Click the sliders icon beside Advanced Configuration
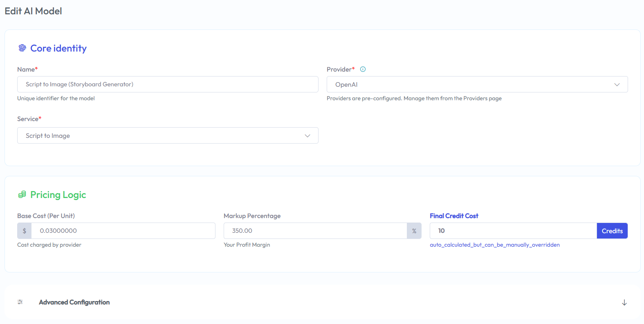The height and width of the screenshot is (324, 644). click(20, 302)
